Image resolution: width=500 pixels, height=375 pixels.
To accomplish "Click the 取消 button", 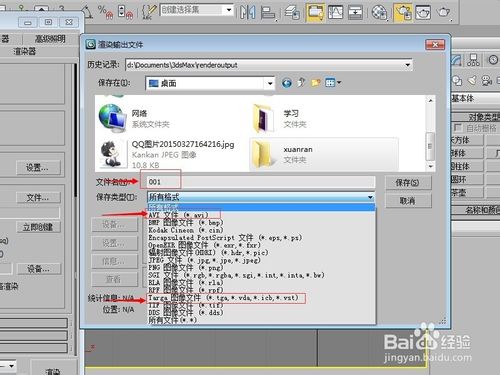I will pyautogui.click(x=407, y=201).
